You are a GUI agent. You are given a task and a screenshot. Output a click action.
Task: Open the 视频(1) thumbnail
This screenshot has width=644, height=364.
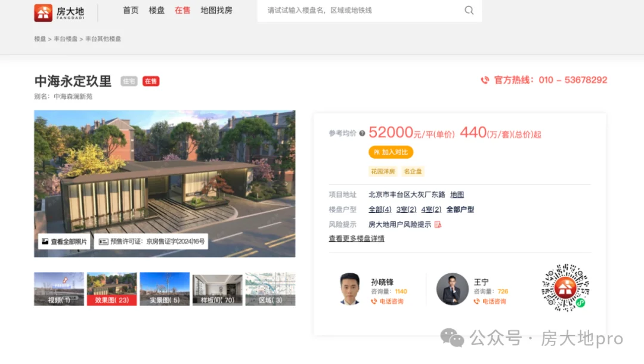(59, 289)
